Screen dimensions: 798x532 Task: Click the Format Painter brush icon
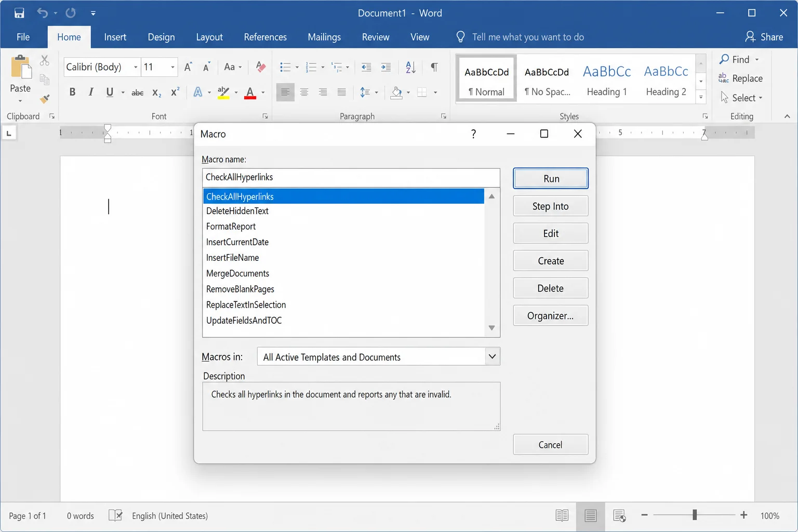click(45, 98)
